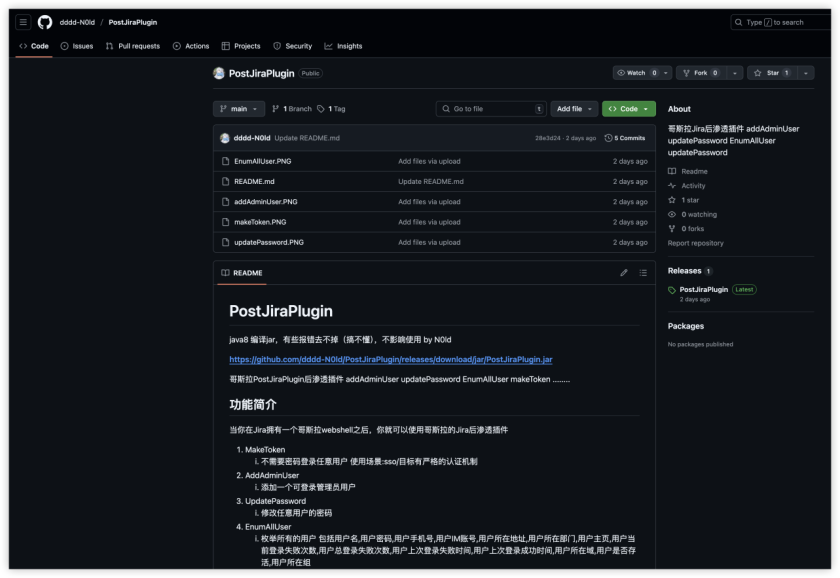Click the 28e3d24 commit hash

pos(548,138)
